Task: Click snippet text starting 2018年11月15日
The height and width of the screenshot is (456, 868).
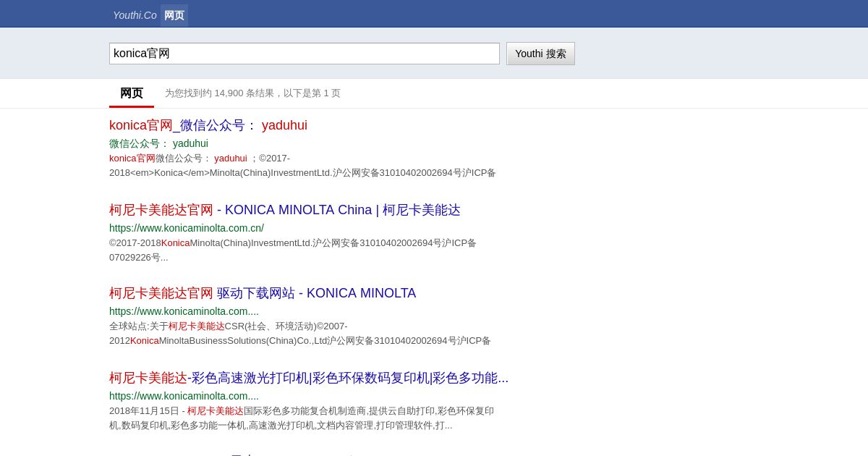Action: point(302,418)
